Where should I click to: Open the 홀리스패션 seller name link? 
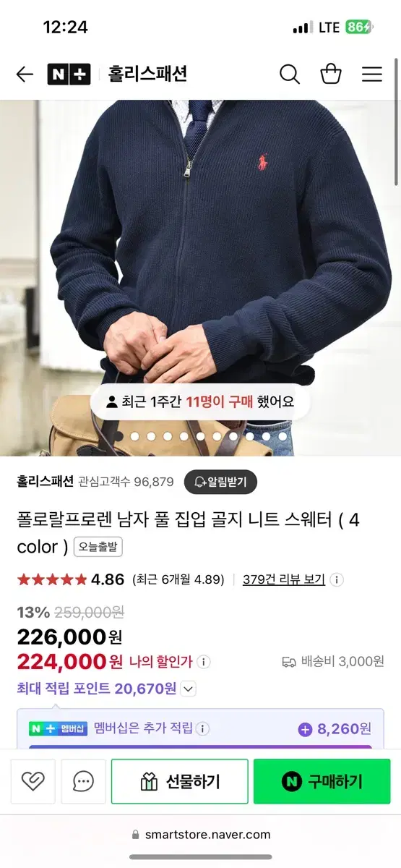click(46, 482)
